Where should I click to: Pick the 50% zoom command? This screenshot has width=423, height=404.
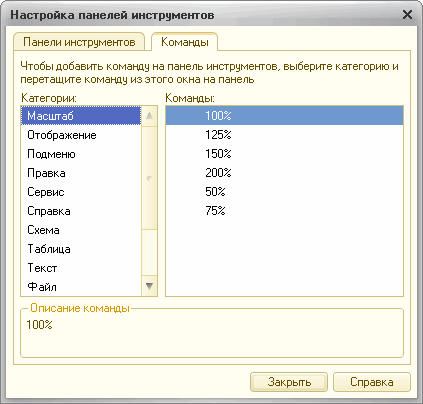point(284,192)
